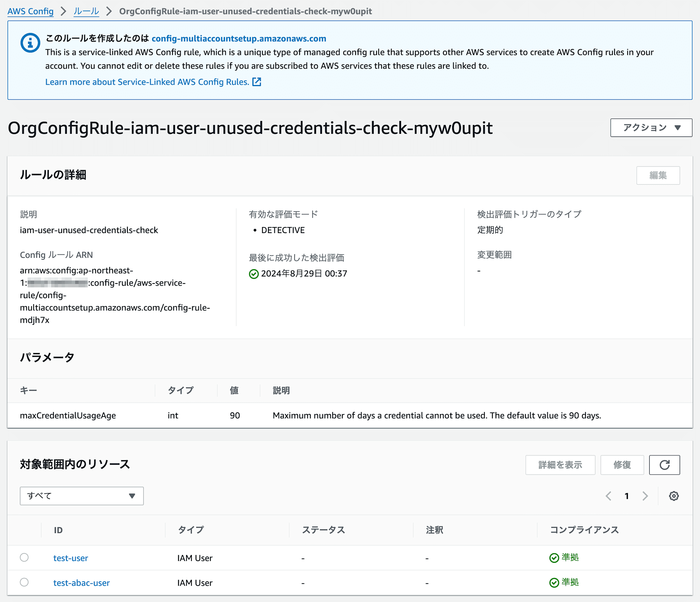
Task: Click the refresh resources icon button
Action: tap(664, 465)
